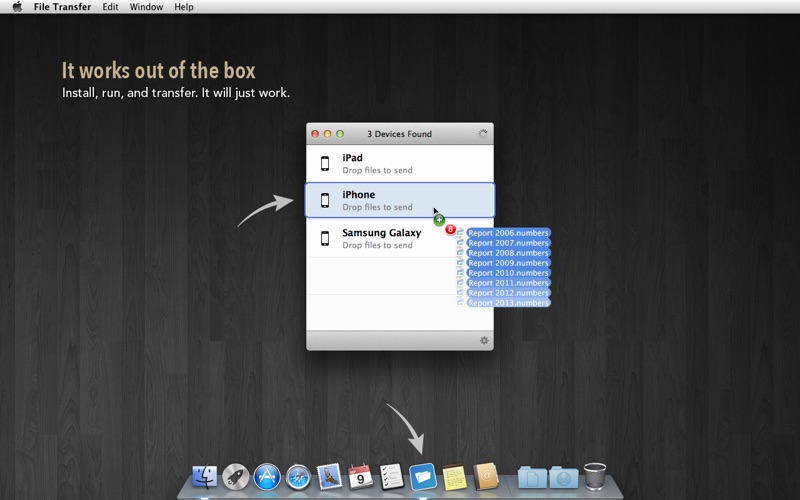
Task: Click the 3 Devices Found window title
Action: [399, 134]
